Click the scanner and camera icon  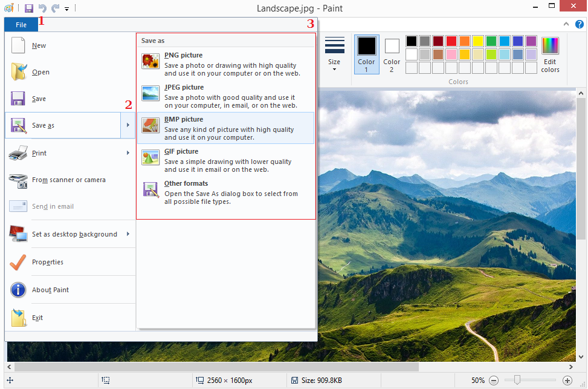18,181
